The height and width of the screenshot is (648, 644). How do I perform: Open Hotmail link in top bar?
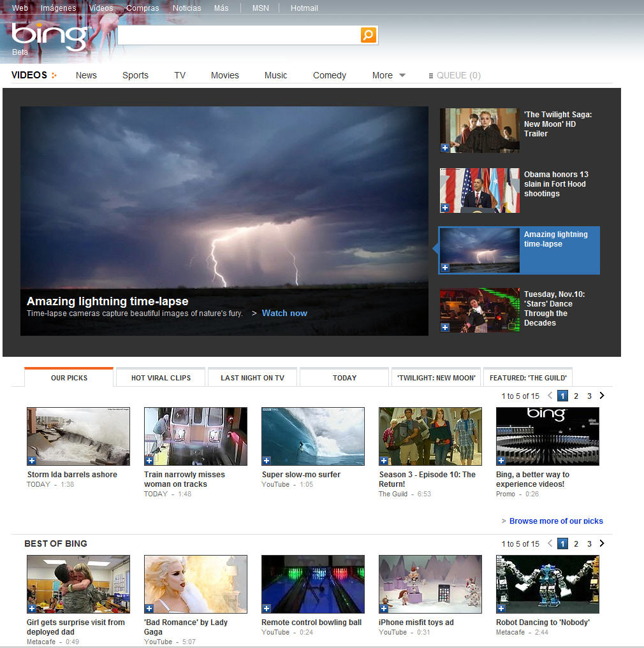tap(304, 8)
